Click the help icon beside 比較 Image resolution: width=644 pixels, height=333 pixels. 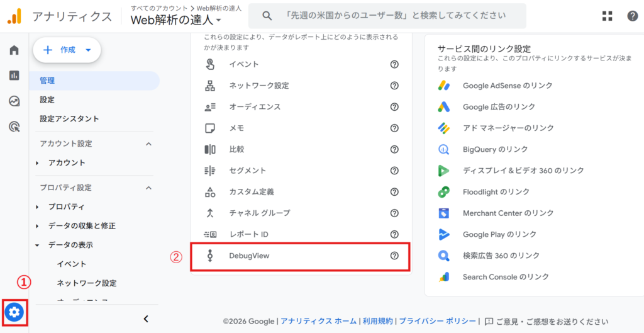click(x=394, y=149)
